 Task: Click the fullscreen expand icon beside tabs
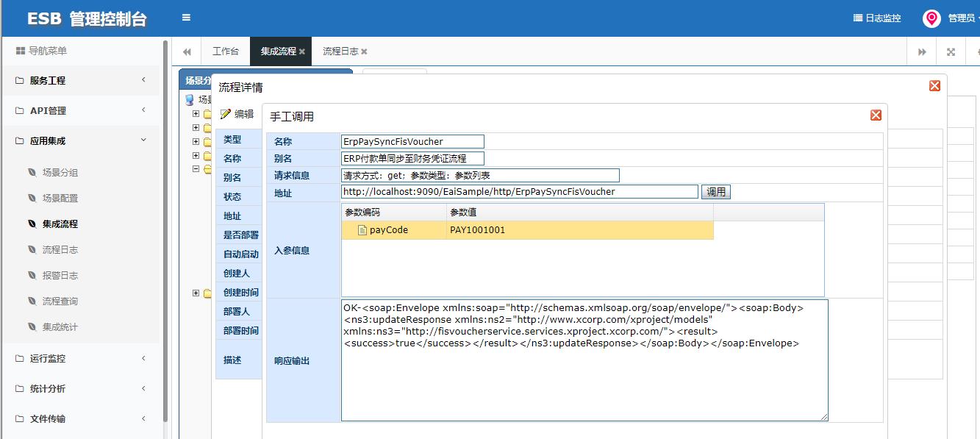click(951, 51)
